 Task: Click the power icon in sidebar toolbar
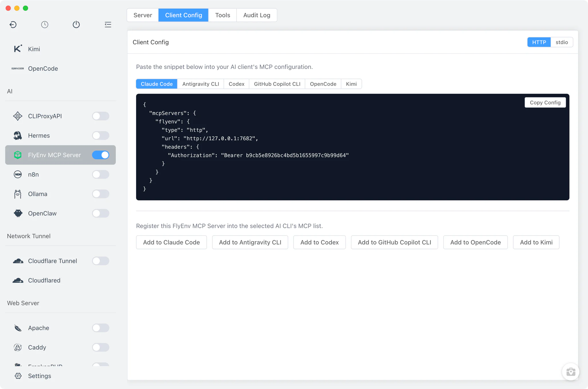point(76,24)
